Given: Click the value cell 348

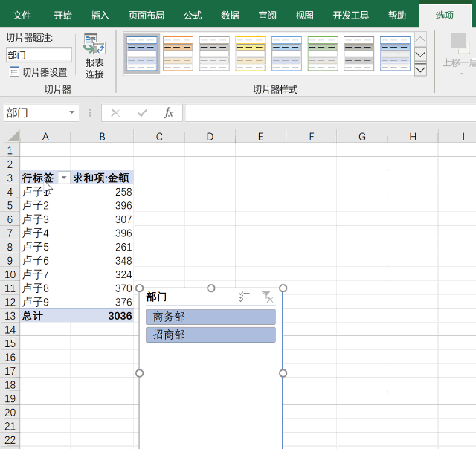Looking at the screenshot, I should coord(102,261).
